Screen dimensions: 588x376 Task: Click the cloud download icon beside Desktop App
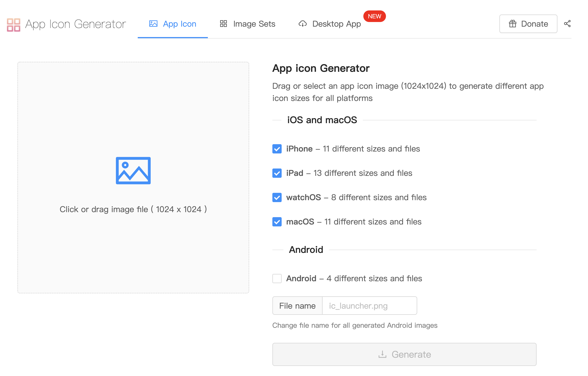(x=302, y=24)
